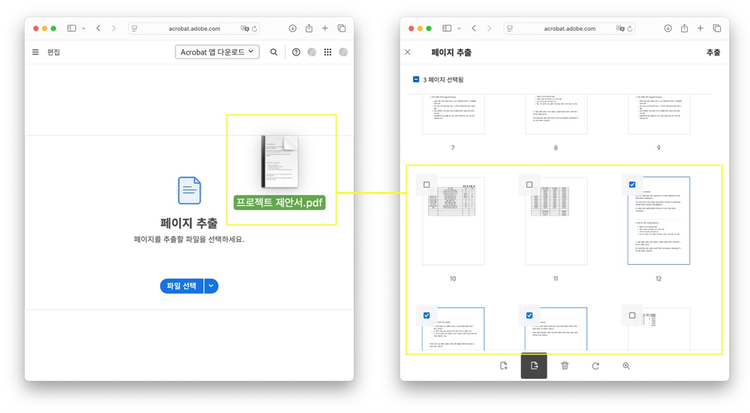Close the 페이지 추출 panel with X

point(408,52)
